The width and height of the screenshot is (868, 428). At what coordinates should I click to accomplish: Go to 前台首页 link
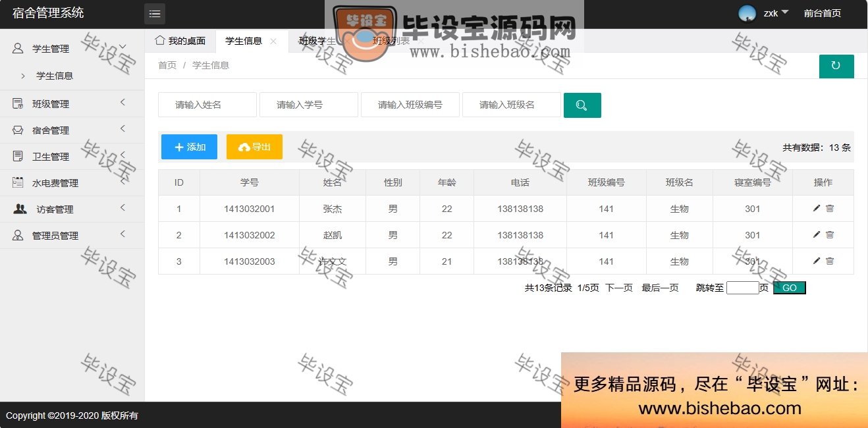click(x=822, y=13)
